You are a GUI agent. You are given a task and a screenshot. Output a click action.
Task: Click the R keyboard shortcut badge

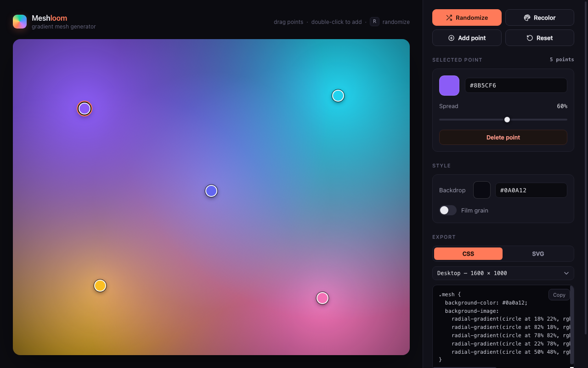point(374,22)
